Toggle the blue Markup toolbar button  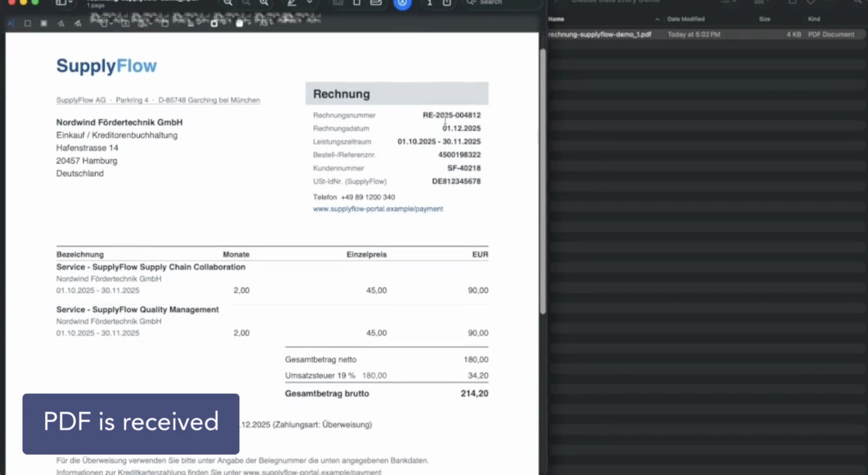coord(402,3)
